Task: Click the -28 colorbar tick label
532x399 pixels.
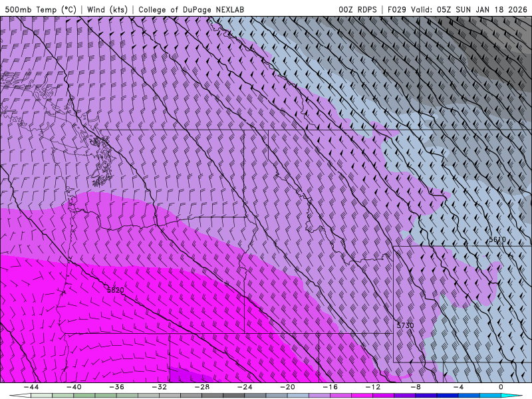Action: pos(202,387)
